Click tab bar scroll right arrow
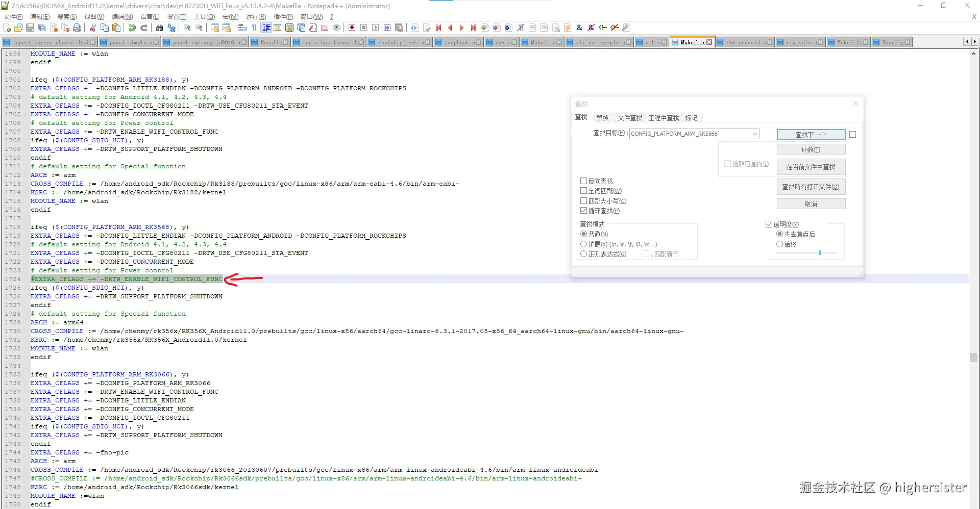Screen dimensions: 980x509 pyautogui.click(x=975, y=42)
